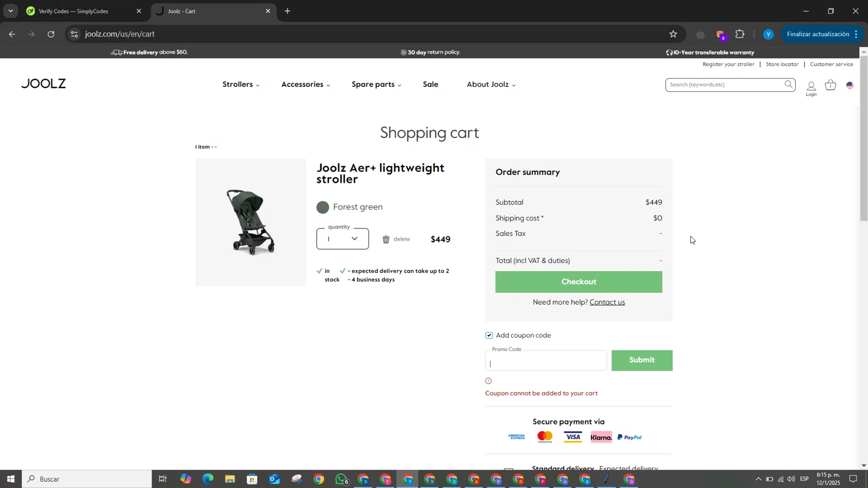Switch to Verify Codes SimplyCodes tab

(84, 11)
